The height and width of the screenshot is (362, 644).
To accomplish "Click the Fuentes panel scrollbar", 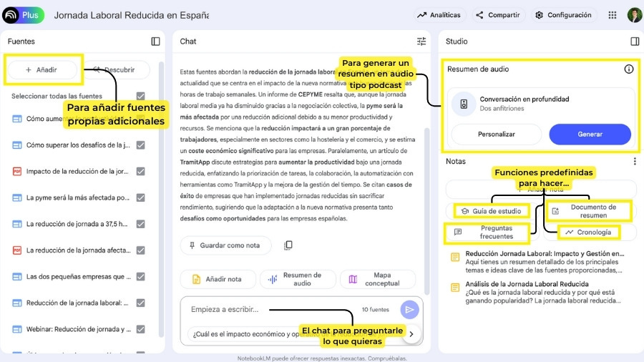I will (x=161, y=199).
